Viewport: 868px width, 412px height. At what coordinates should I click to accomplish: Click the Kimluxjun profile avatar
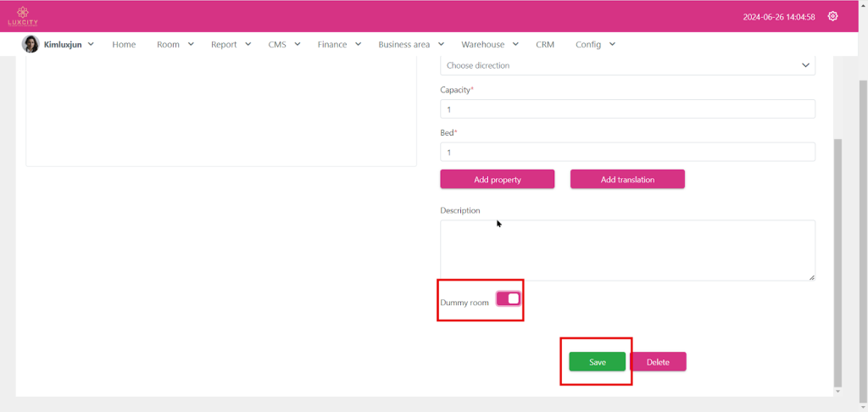pyautogui.click(x=31, y=44)
